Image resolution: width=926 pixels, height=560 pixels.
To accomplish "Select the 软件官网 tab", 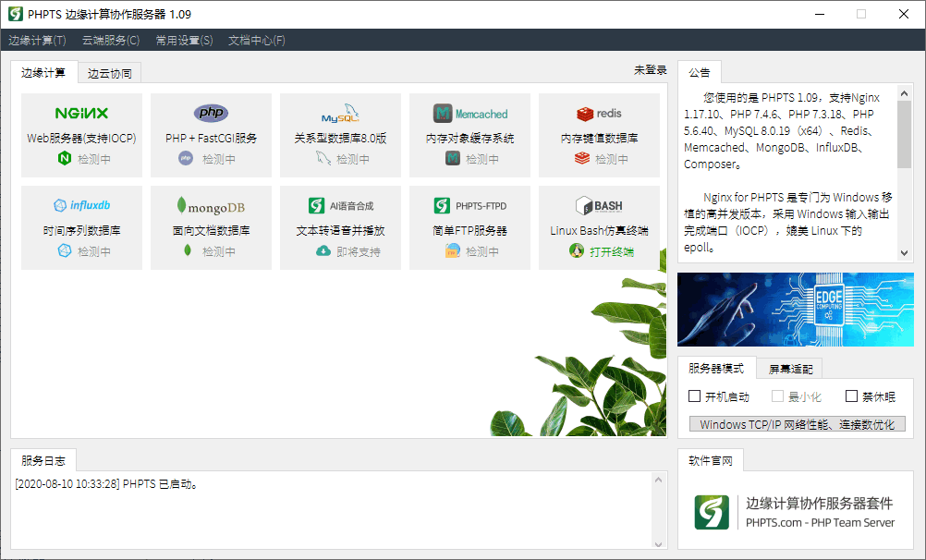I will (711, 461).
